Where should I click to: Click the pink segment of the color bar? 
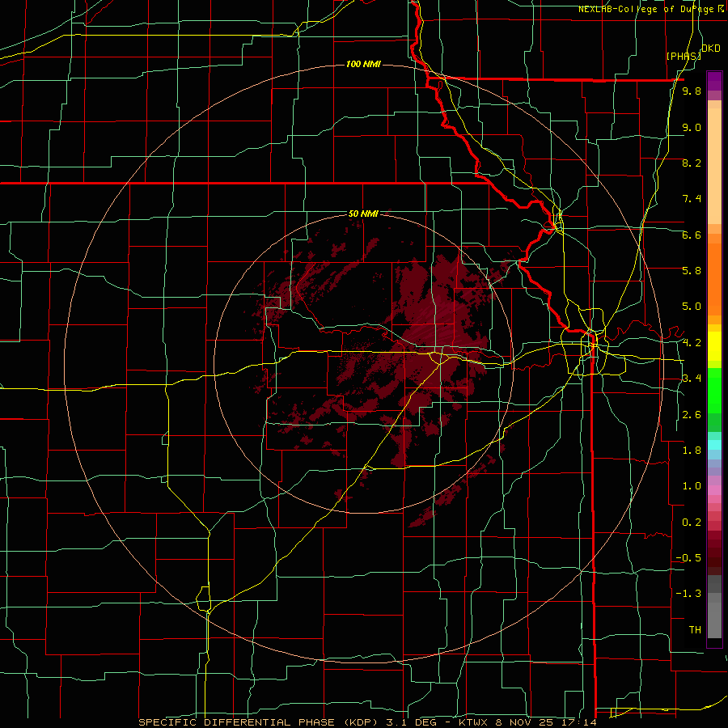(714, 490)
